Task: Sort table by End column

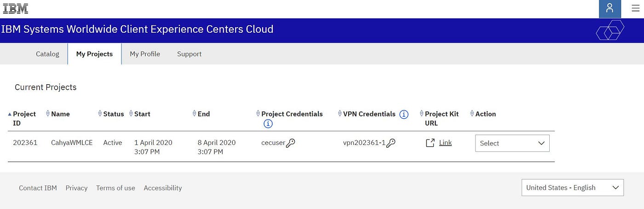Action: [x=195, y=114]
